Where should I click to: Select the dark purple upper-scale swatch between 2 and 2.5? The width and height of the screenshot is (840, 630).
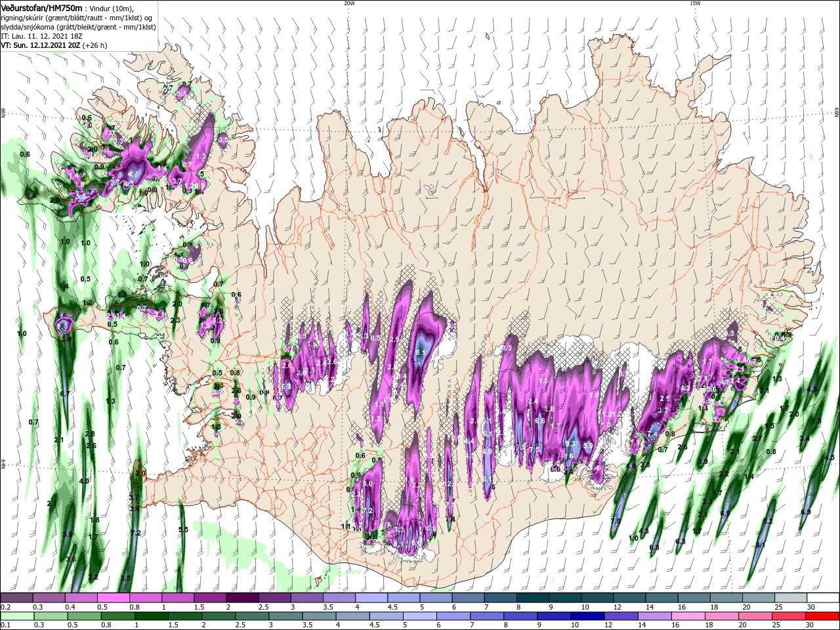pyautogui.click(x=242, y=598)
